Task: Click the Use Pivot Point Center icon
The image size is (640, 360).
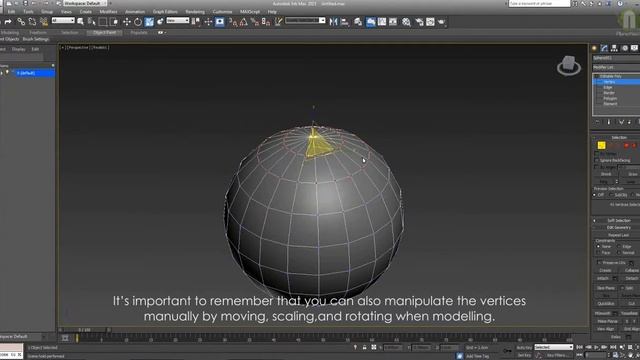Action: pyautogui.click(x=196, y=22)
